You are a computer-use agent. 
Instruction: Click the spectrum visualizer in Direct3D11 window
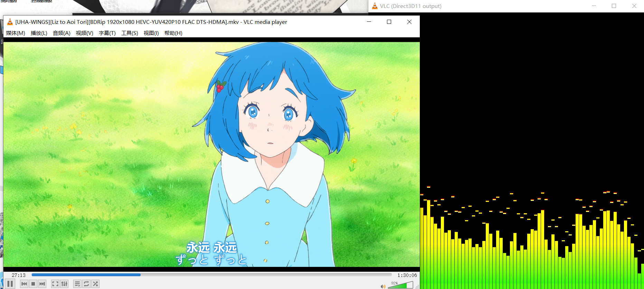click(x=532, y=151)
